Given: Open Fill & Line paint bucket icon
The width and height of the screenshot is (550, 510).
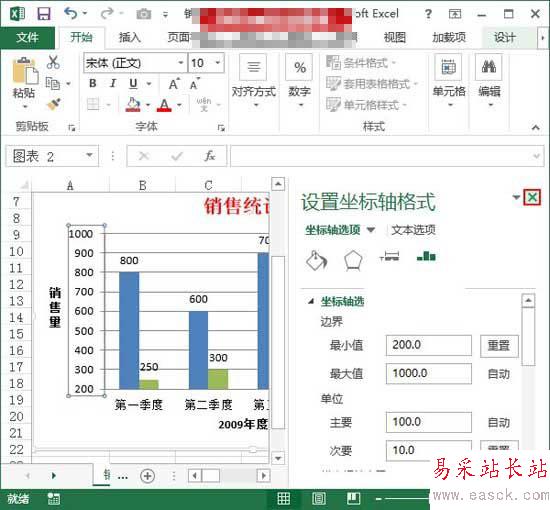Looking at the screenshot, I should click(316, 260).
